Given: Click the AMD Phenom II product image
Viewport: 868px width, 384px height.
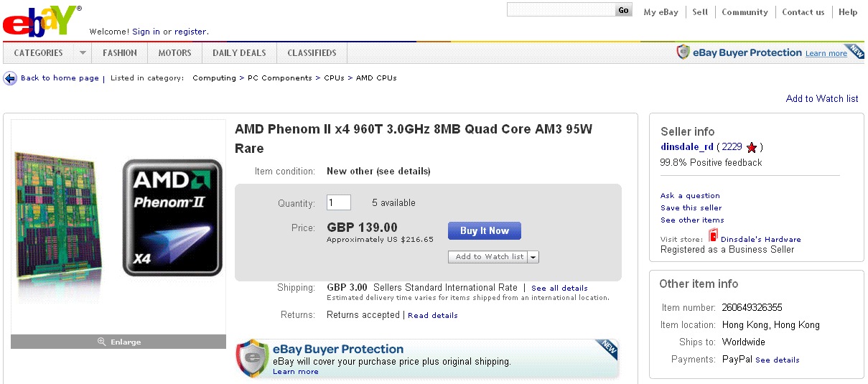Looking at the screenshot, I should [118, 218].
